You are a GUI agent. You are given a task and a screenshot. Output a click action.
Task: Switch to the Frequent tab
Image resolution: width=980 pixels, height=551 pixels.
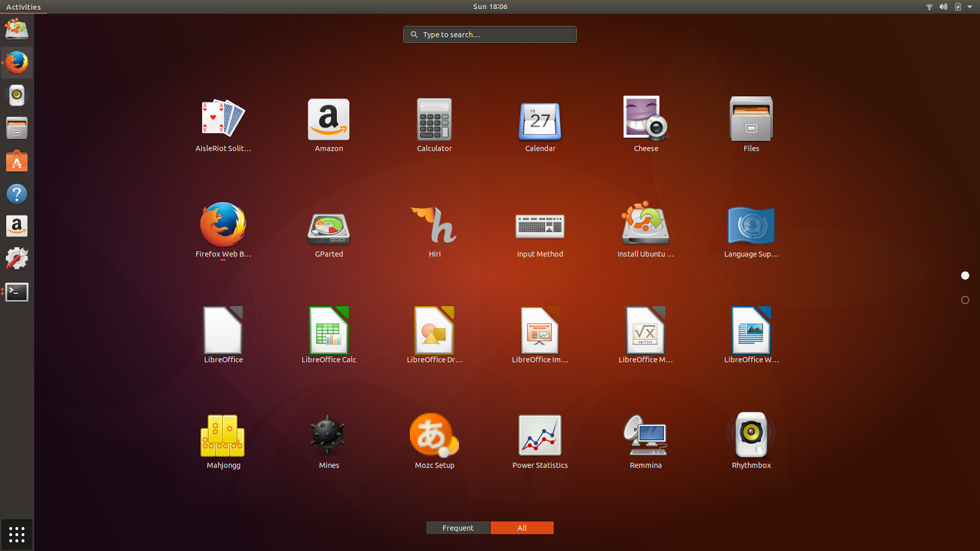pos(458,528)
